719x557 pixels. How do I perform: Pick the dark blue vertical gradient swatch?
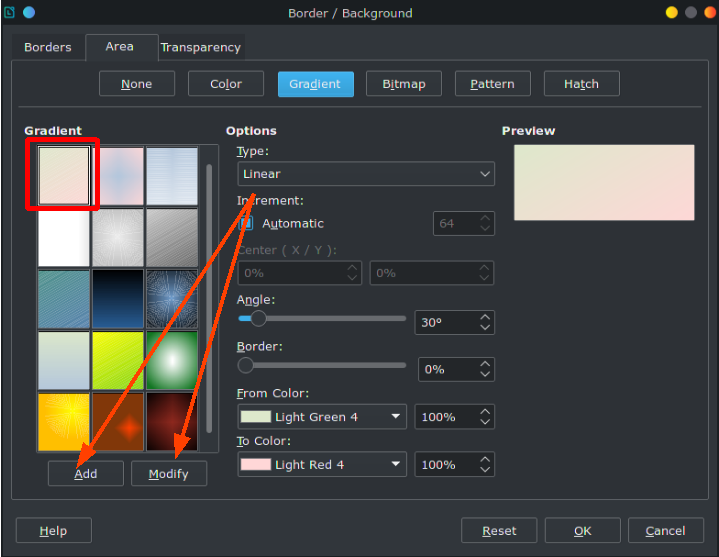[x=118, y=299]
